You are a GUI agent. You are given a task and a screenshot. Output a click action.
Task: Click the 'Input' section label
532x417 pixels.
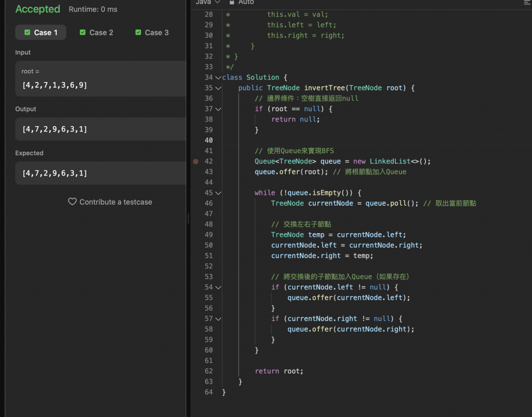(23, 52)
